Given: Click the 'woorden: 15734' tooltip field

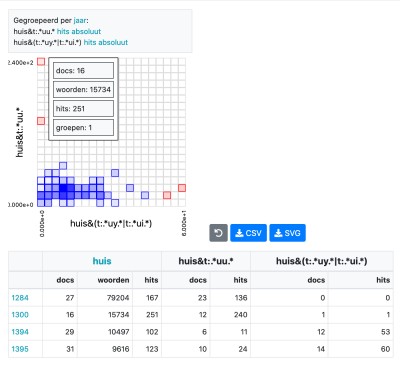Looking at the screenshot, I should (x=83, y=90).
